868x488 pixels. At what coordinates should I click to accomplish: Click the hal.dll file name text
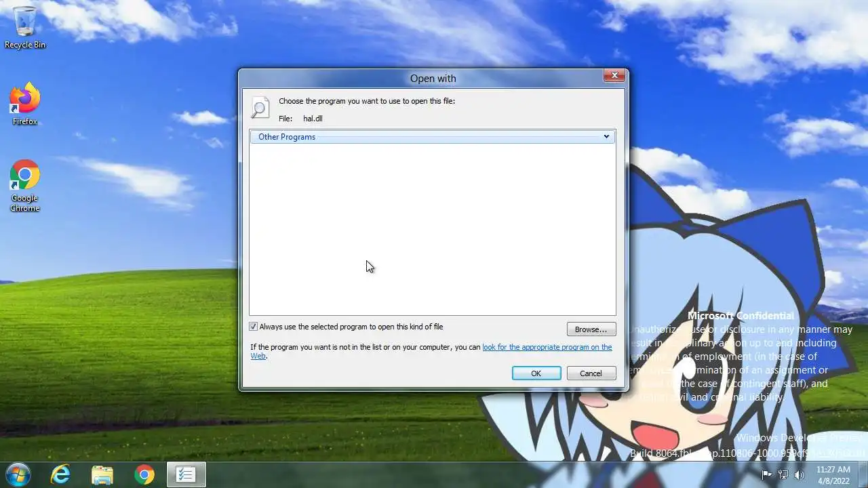point(313,119)
